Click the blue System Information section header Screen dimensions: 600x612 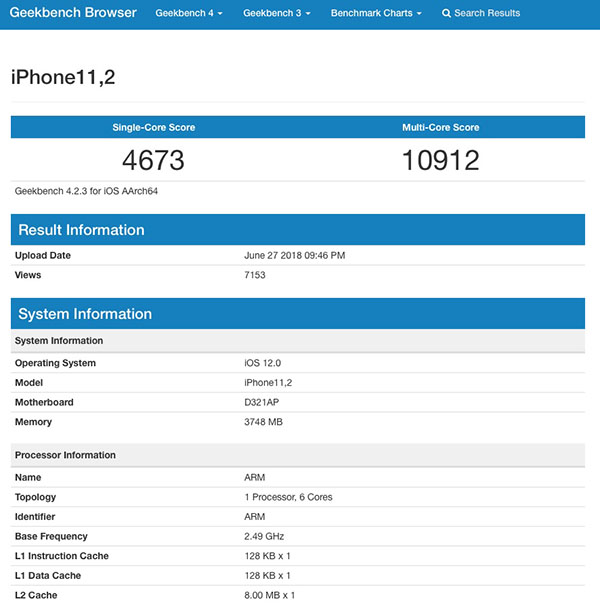tap(298, 313)
